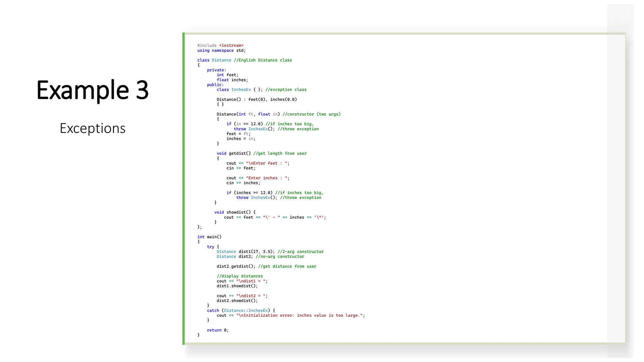Viewport: 644px width, 362px height.
Task: Click the 'void getdist()' function line
Action: coord(261,153)
